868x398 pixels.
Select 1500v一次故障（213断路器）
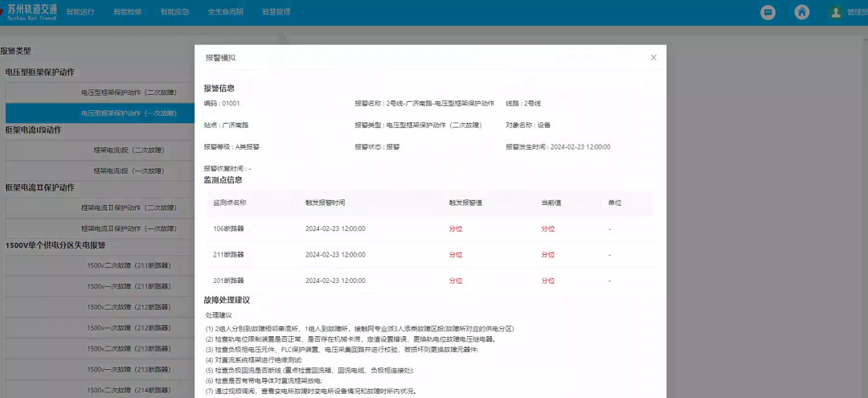(x=100, y=369)
